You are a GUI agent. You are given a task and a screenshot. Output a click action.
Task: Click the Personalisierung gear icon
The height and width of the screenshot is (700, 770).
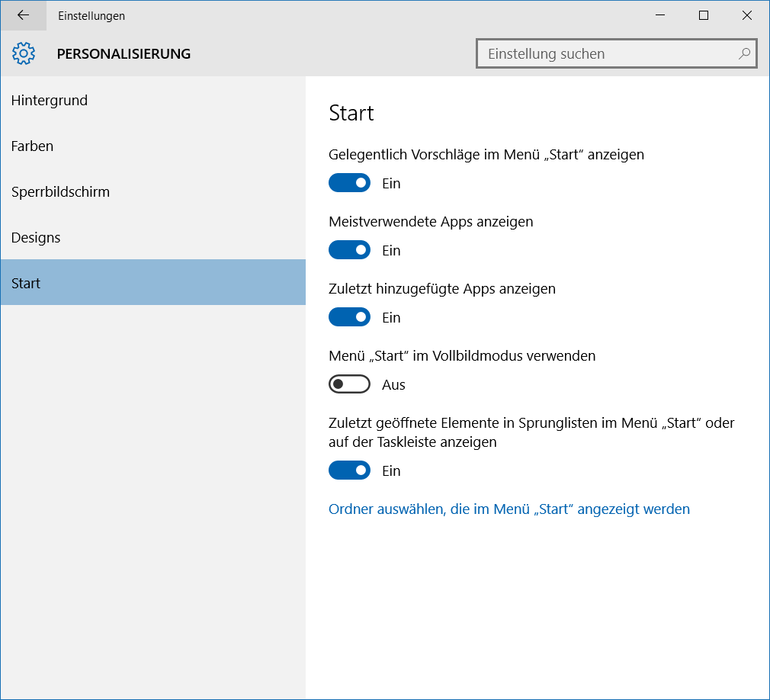point(24,53)
